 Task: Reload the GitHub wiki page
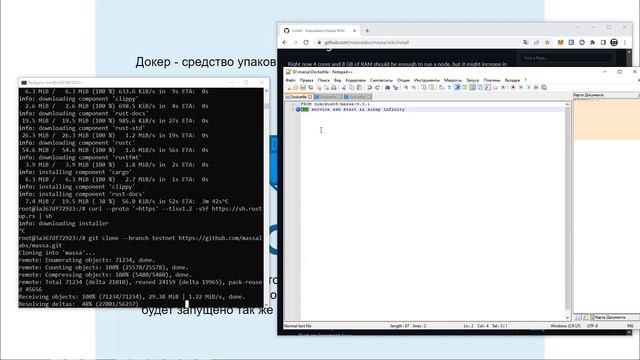[306, 42]
